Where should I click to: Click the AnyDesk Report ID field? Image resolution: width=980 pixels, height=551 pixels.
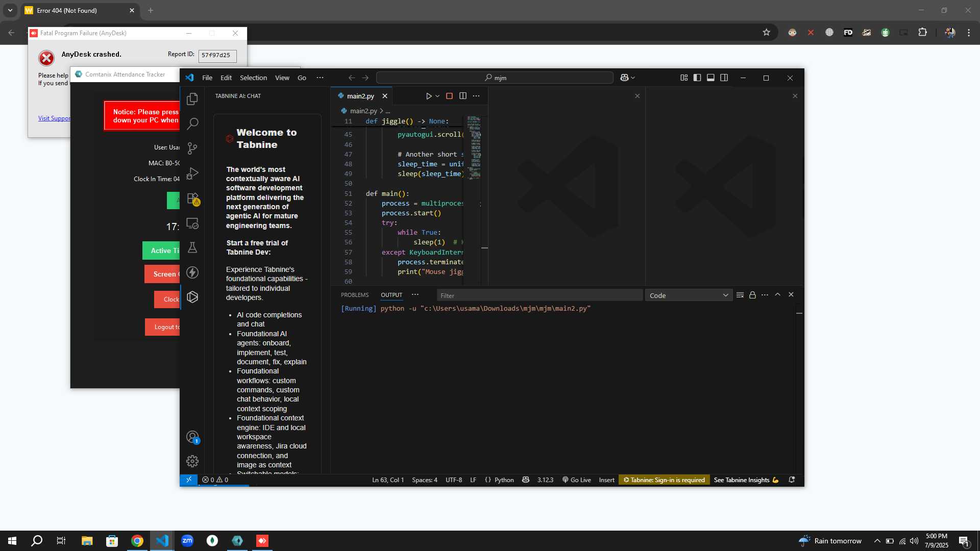(x=217, y=55)
